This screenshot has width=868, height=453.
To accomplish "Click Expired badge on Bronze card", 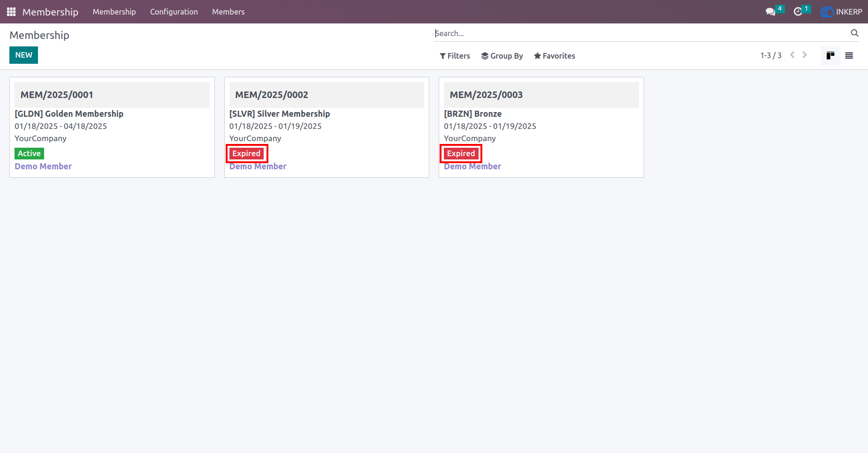I will click(x=461, y=153).
